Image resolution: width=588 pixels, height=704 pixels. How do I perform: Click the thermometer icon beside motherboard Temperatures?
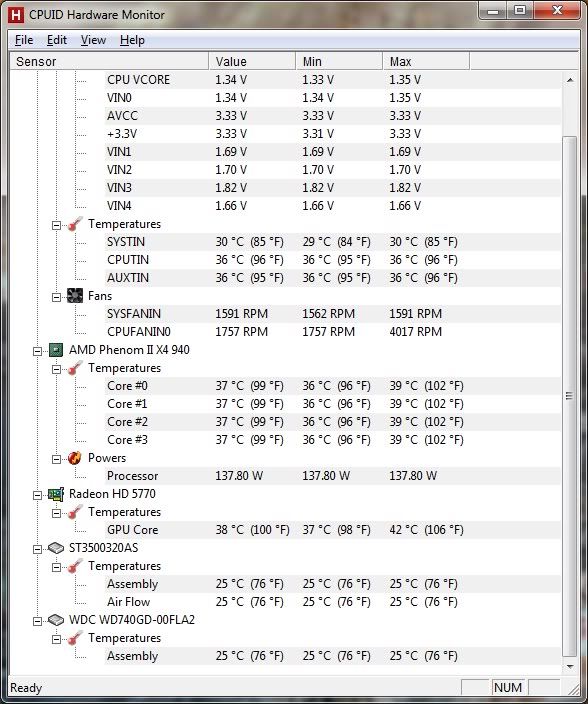pyautogui.click(x=75, y=224)
